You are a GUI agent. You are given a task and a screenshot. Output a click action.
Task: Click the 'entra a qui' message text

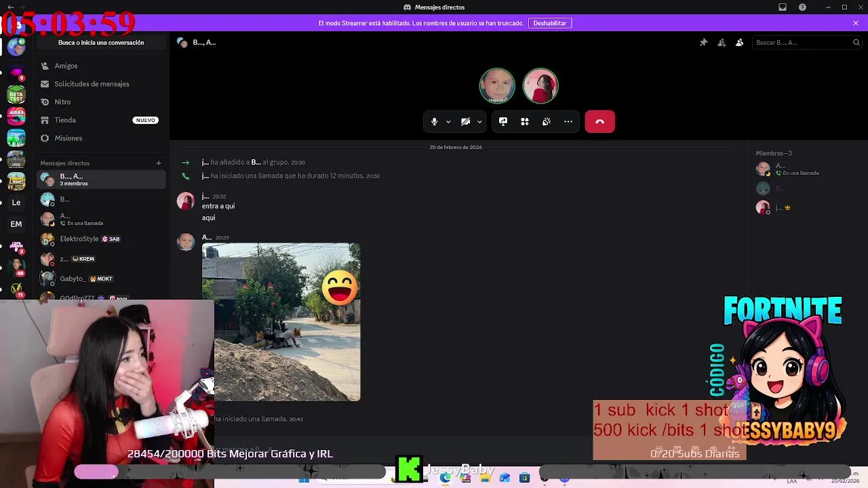click(218, 206)
